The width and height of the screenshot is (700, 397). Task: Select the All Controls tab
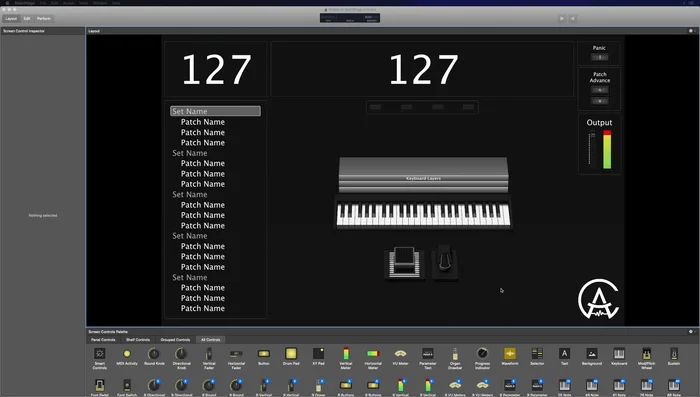pyautogui.click(x=210, y=340)
